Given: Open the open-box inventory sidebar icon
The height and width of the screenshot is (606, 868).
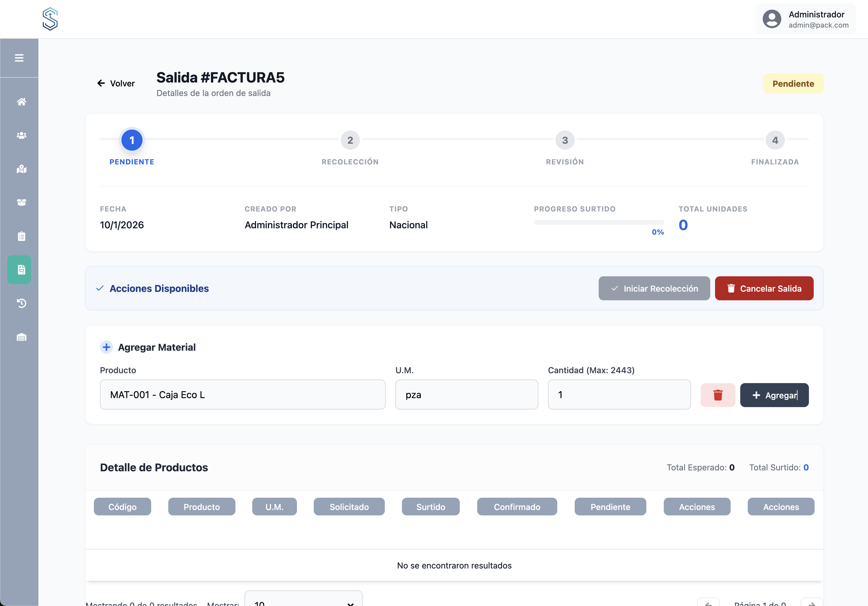Looking at the screenshot, I should click(21, 202).
